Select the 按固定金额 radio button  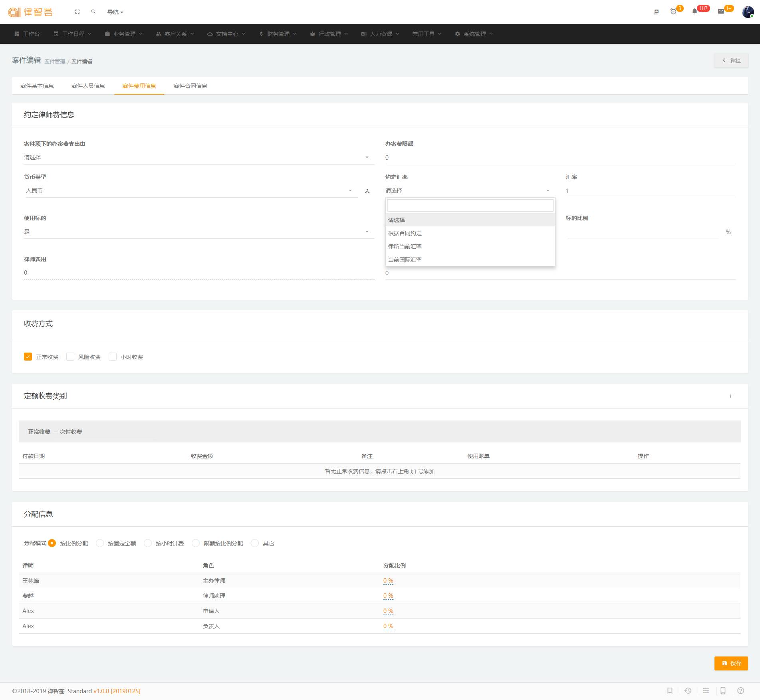(100, 543)
